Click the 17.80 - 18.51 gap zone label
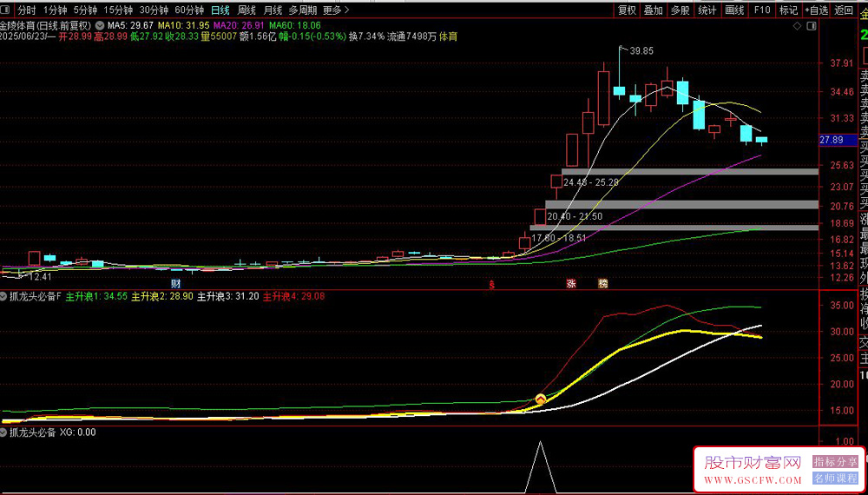The height and width of the screenshot is (495, 868). click(558, 238)
